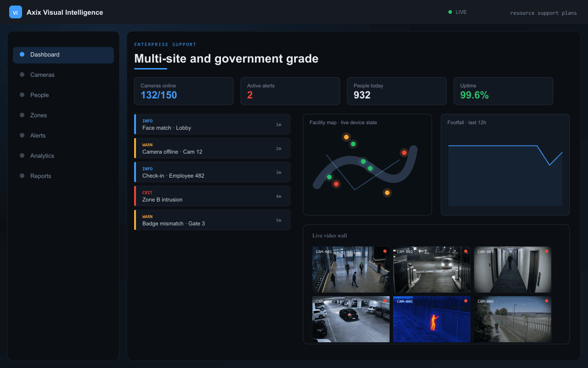Select the red device marker at the path's right end
The image size is (588, 368).
(404, 153)
